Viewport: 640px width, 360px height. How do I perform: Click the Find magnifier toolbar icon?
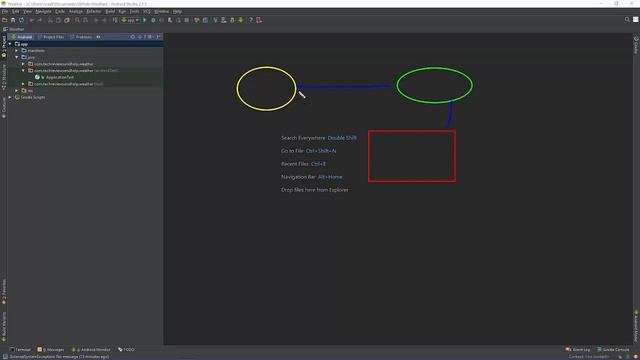coord(77,20)
